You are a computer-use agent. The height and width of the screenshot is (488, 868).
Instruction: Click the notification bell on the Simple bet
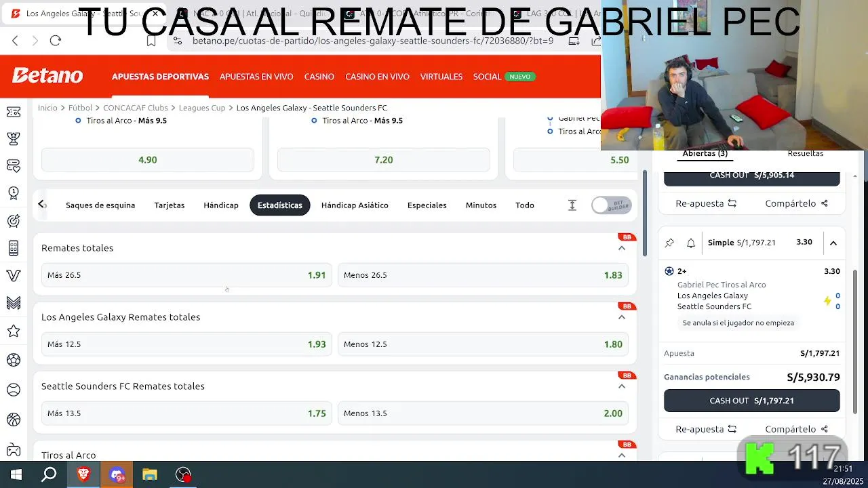coord(691,243)
